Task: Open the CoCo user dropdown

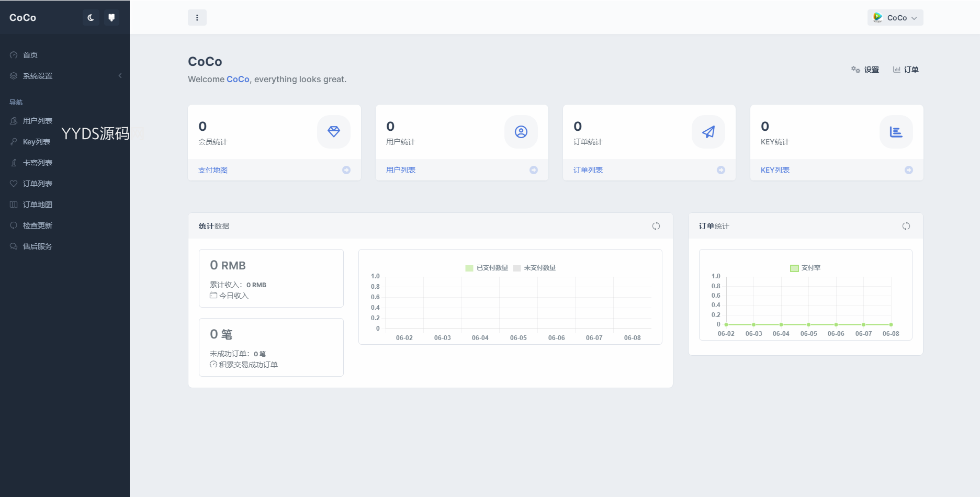Action: (x=895, y=18)
